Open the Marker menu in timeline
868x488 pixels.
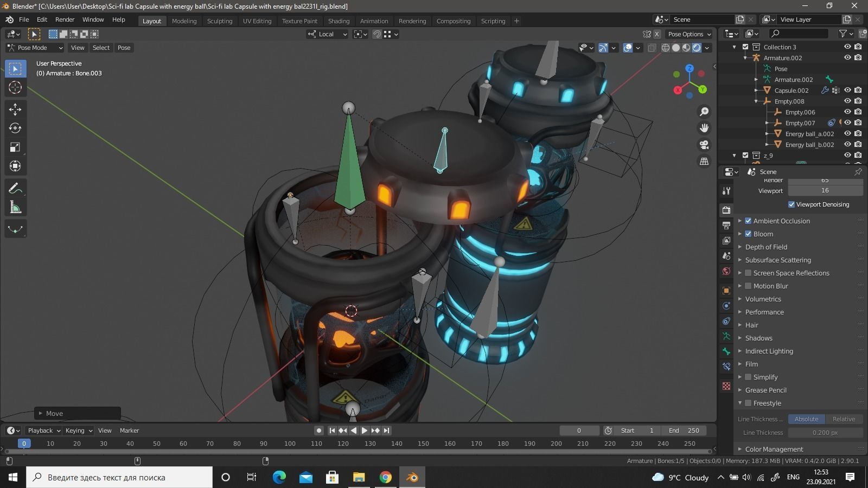point(129,431)
